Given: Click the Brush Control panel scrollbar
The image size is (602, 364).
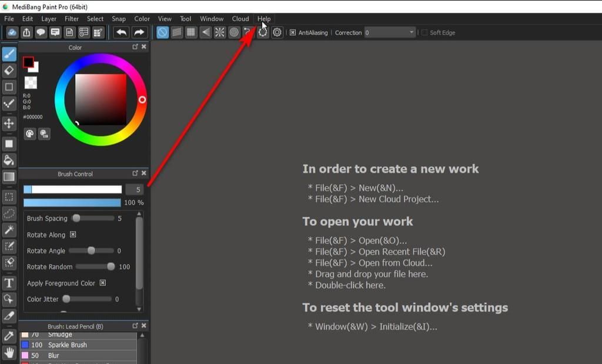Looking at the screenshot, I should 139,253.
